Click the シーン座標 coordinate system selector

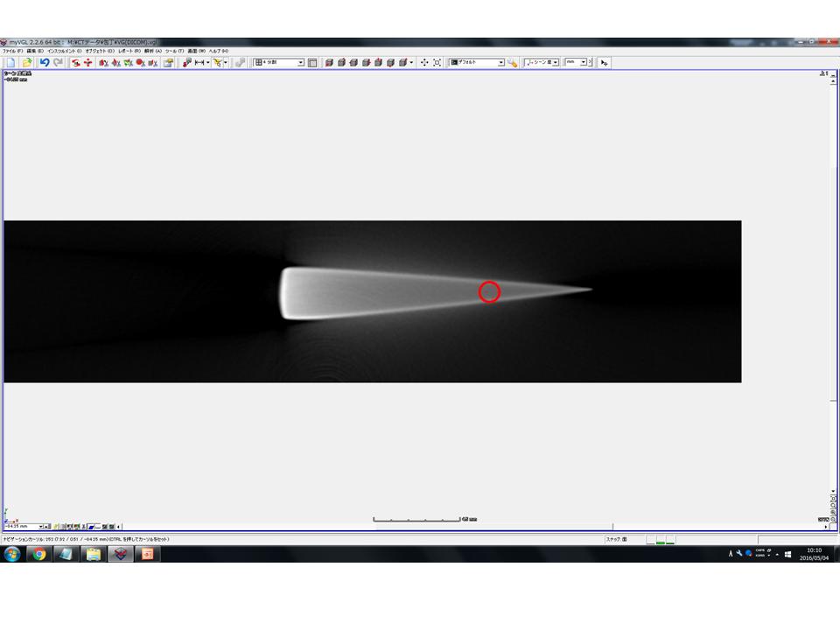coord(542,63)
